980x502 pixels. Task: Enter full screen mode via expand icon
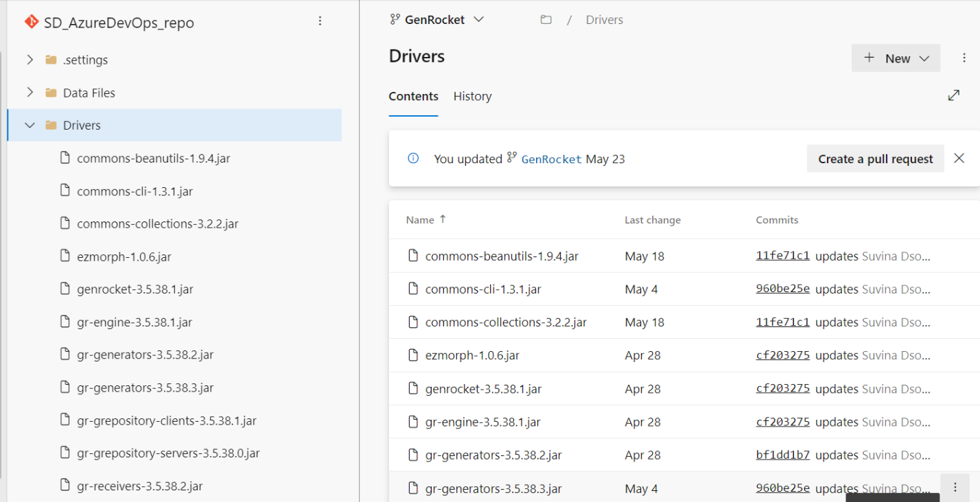(x=953, y=96)
